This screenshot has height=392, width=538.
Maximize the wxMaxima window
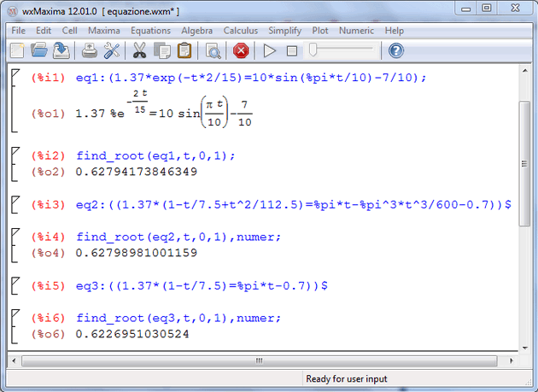[487, 9]
